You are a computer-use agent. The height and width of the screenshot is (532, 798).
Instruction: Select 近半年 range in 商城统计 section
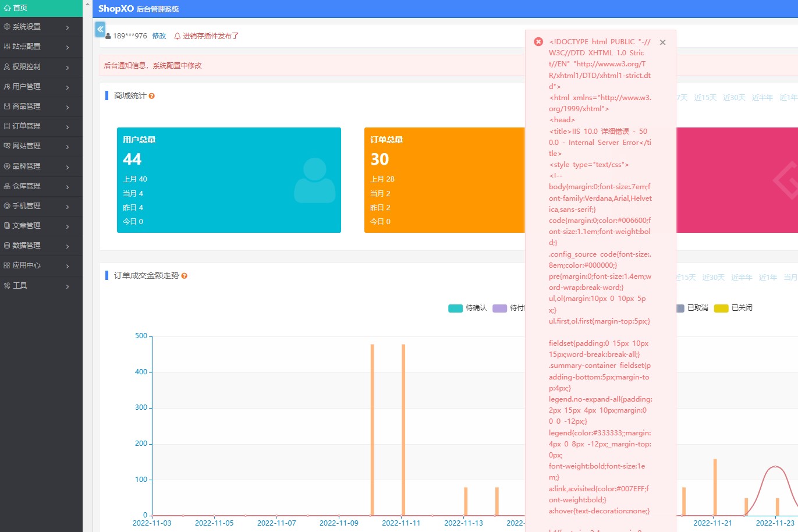tap(762, 98)
